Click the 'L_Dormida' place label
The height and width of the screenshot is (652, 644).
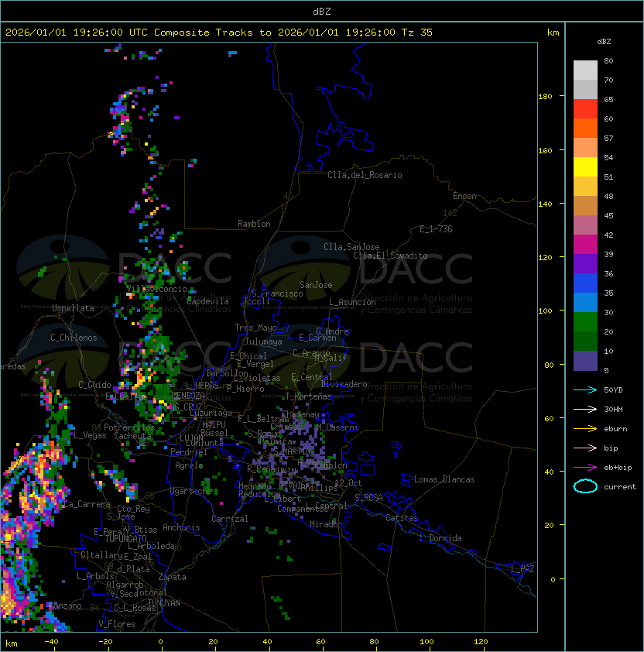440,538
